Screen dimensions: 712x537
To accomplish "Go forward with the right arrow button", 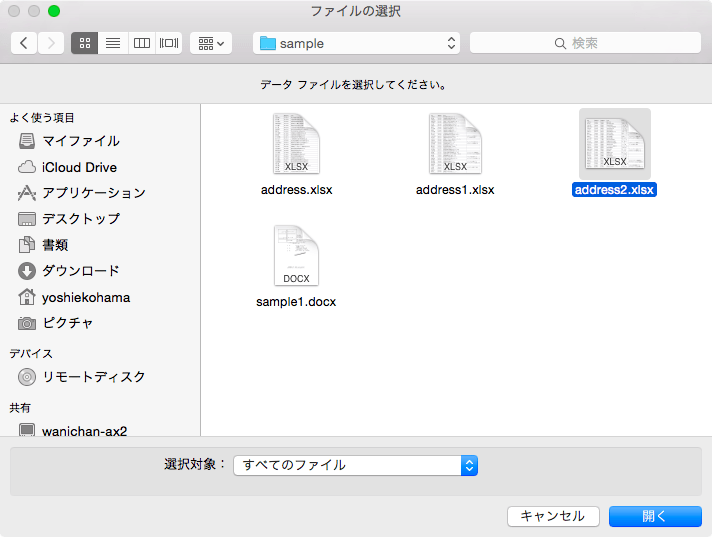I will coord(51,43).
